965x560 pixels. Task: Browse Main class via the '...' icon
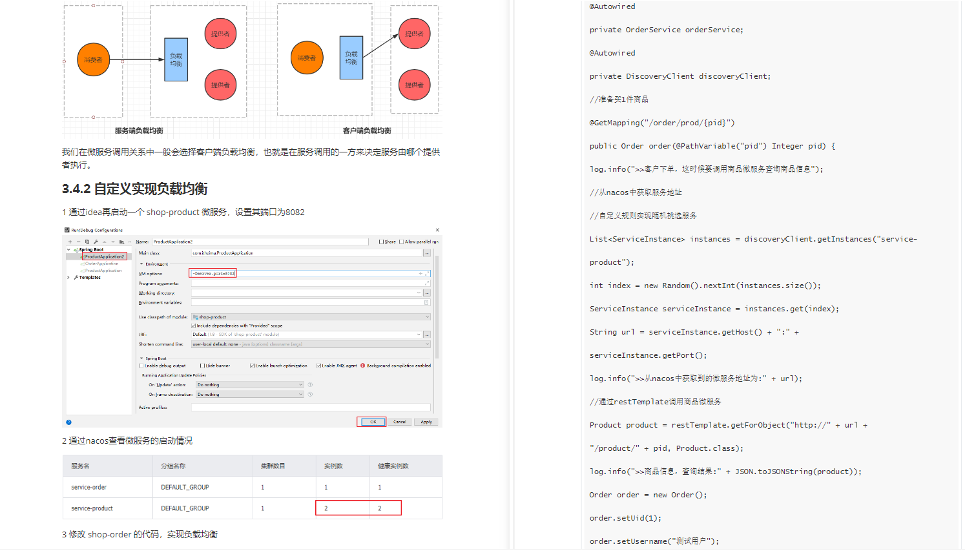(427, 253)
